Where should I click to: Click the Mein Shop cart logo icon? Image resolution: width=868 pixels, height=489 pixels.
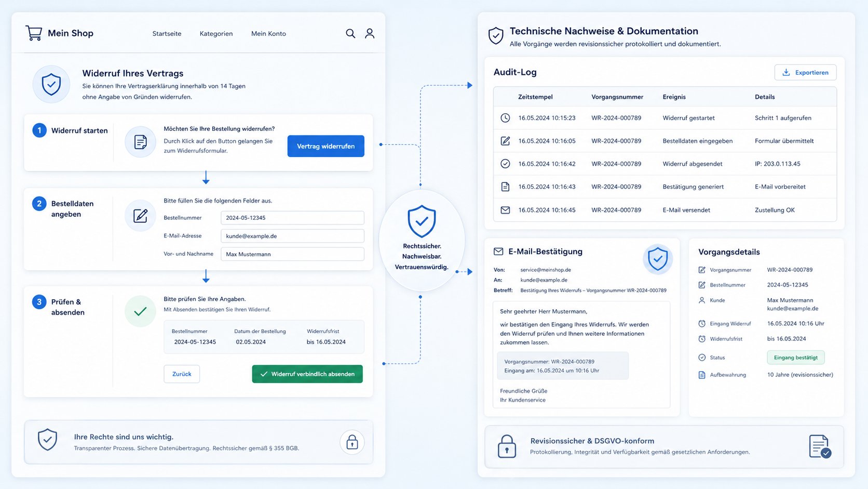(x=34, y=33)
